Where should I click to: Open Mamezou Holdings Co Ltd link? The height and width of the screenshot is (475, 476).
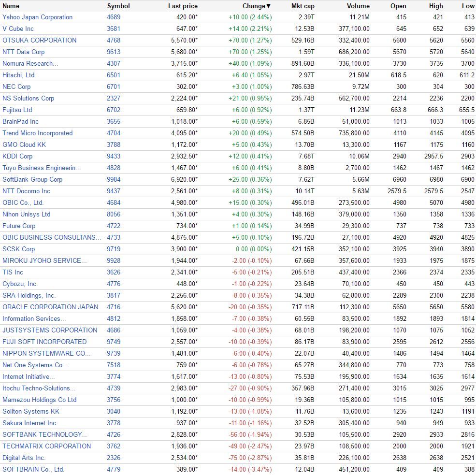pyautogui.click(x=40, y=400)
